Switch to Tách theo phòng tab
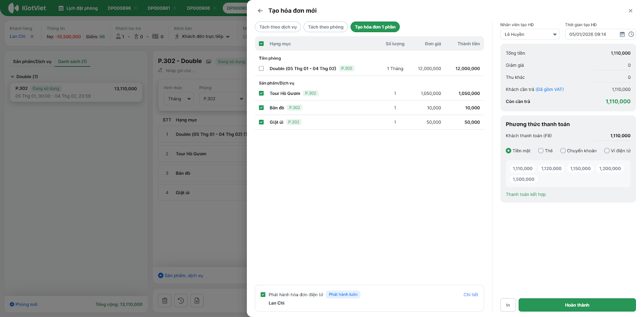This screenshot has height=317, width=644. pos(326,27)
